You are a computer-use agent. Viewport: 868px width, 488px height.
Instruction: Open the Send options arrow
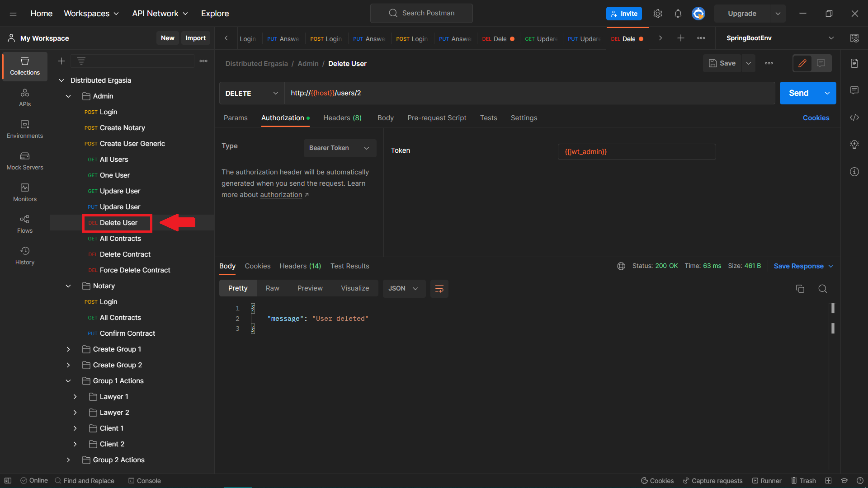[x=827, y=93]
